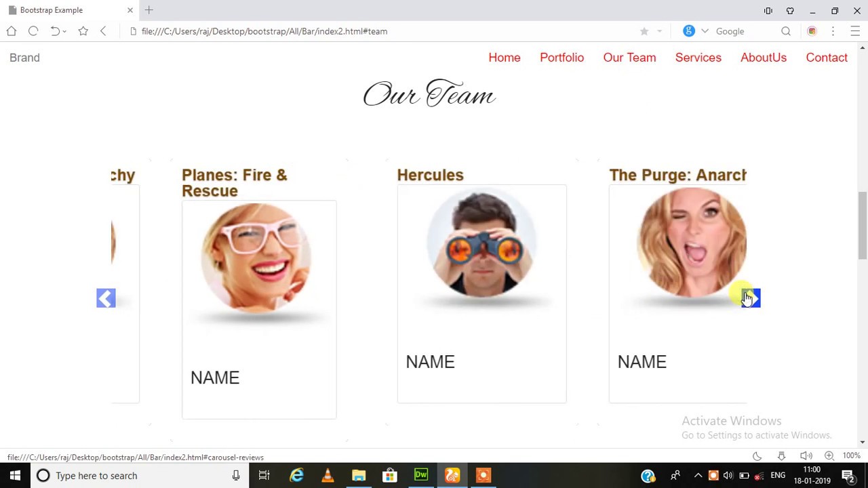
Task: Click the blue Google search engine icon
Action: tap(689, 31)
